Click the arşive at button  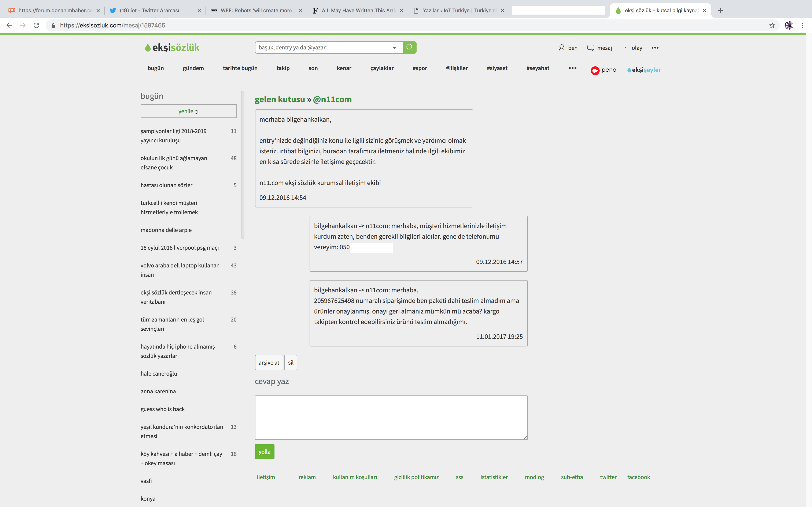coord(269,363)
